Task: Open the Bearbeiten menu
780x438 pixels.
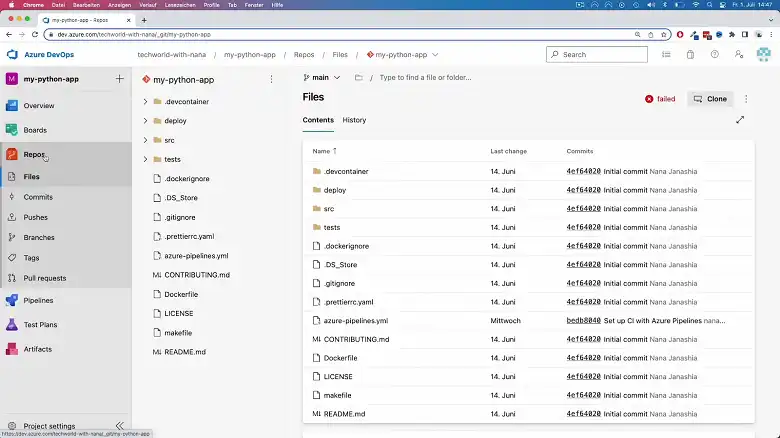Action: coord(86,5)
